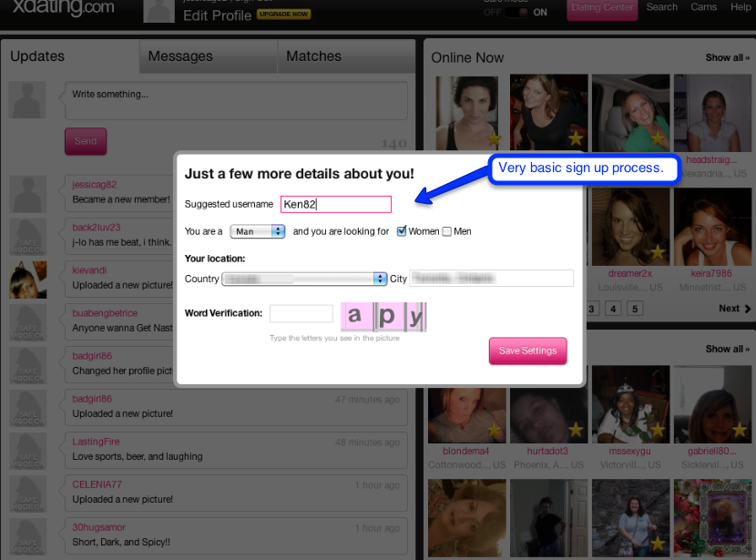Open the kievandi username link
This screenshot has width=756, height=560.
tap(89, 270)
